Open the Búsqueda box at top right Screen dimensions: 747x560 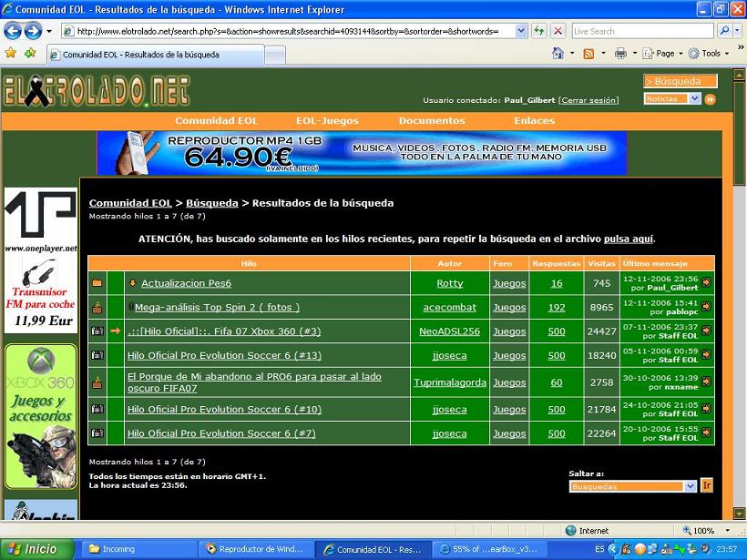[x=680, y=81]
